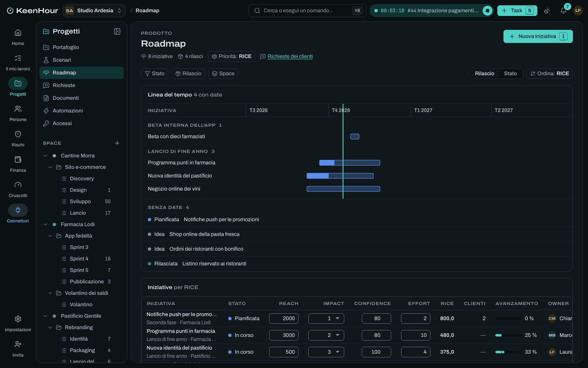The width and height of the screenshot is (588, 368).
Task: Click the Beta con dieci farmacisti timeline bar
Action: point(355,137)
